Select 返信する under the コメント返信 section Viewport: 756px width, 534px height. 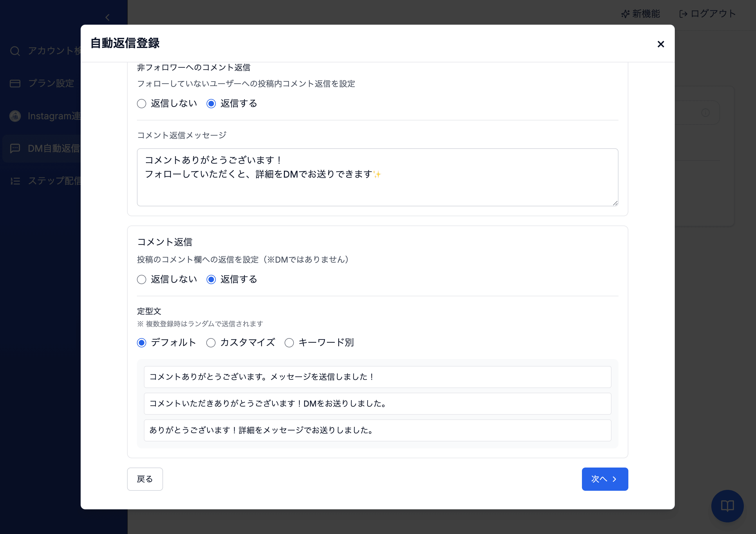pos(211,280)
